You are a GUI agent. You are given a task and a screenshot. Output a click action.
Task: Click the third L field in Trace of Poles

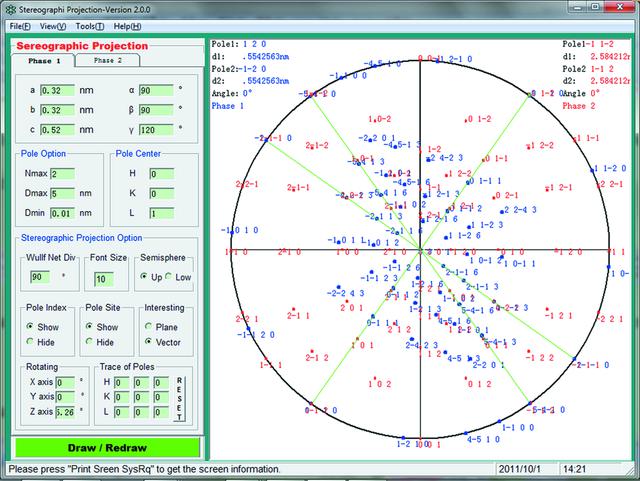tap(161, 412)
